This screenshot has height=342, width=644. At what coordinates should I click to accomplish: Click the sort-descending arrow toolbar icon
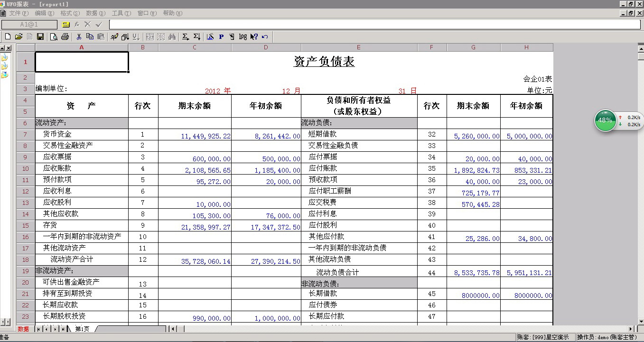pyautogui.click(x=136, y=37)
